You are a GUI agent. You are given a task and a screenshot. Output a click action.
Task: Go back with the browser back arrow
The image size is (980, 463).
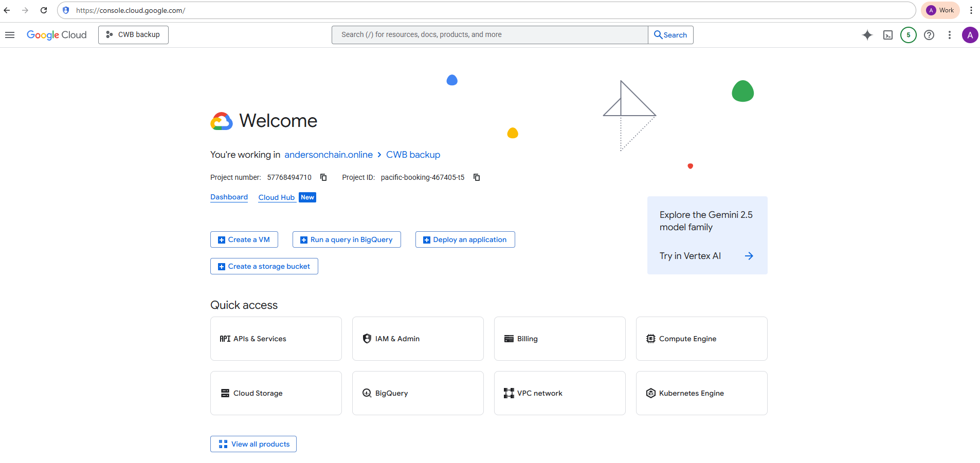(x=7, y=10)
